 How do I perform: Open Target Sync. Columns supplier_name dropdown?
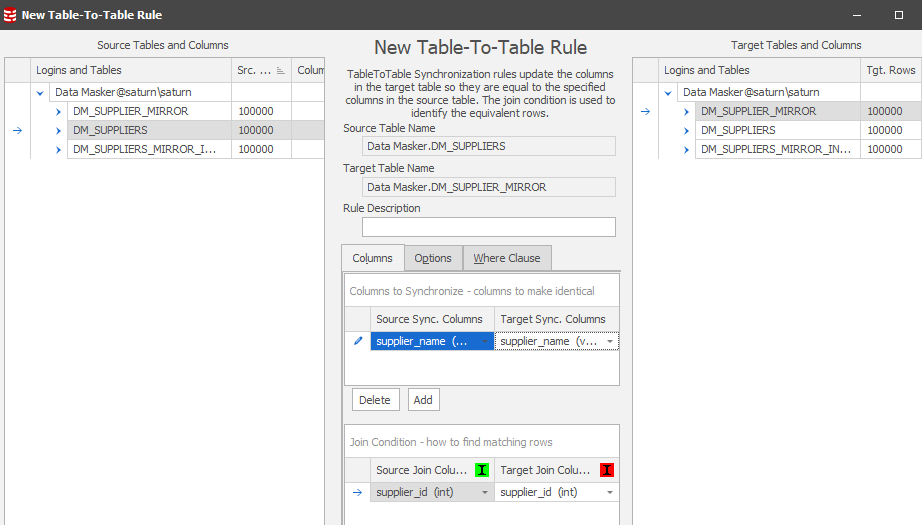[x=609, y=342]
